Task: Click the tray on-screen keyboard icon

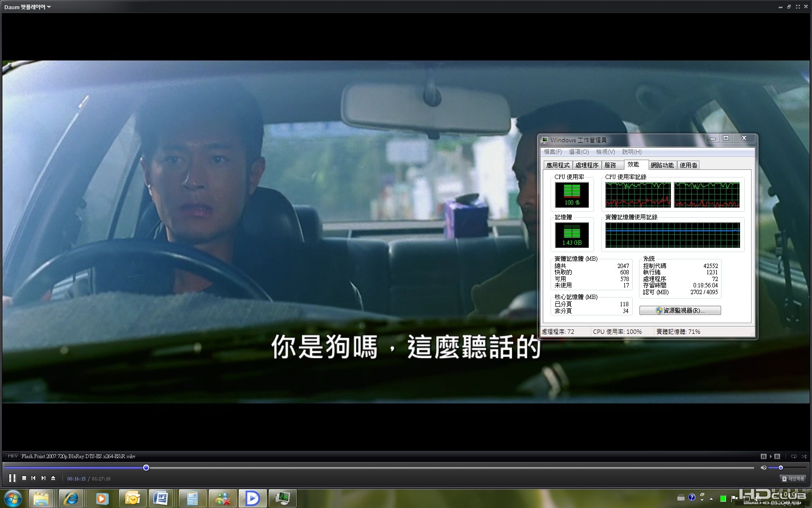Action: 681,498
